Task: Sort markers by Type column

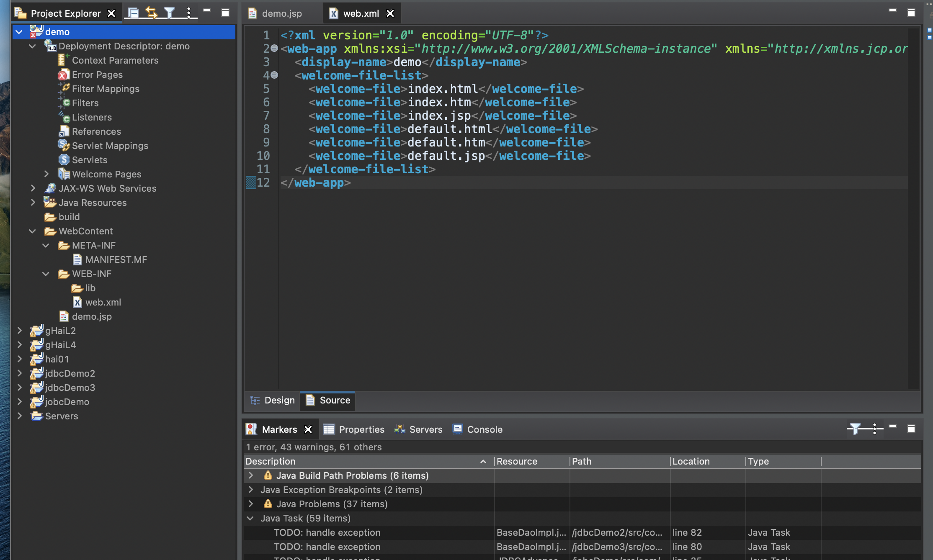Action: (783, 461)
